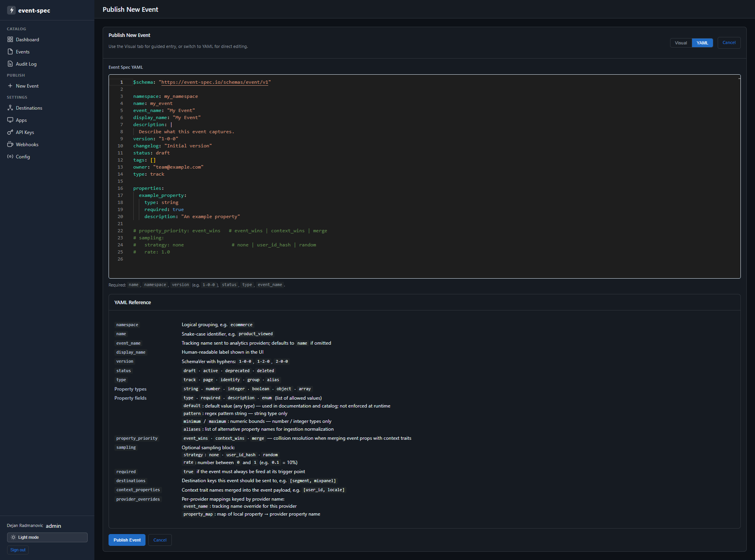Click the 'changelog: Initial version' line

coord(172,146)
